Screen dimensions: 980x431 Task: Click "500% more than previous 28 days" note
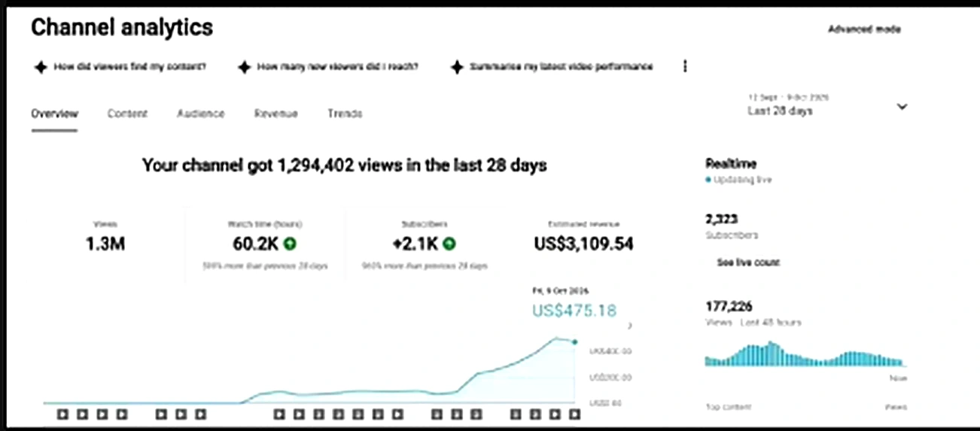tap(265, 266)
